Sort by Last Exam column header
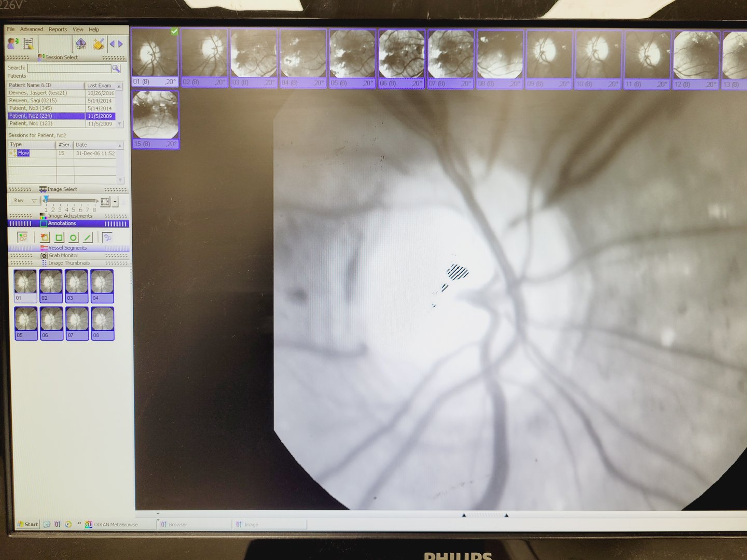This screenshot has width=747, height=560. pos(100,85)
